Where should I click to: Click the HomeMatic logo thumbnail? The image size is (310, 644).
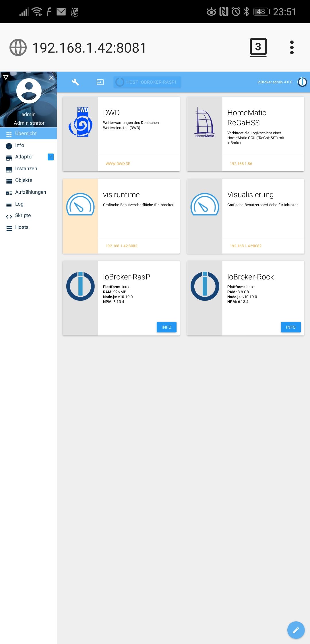[x=205, y=122]
